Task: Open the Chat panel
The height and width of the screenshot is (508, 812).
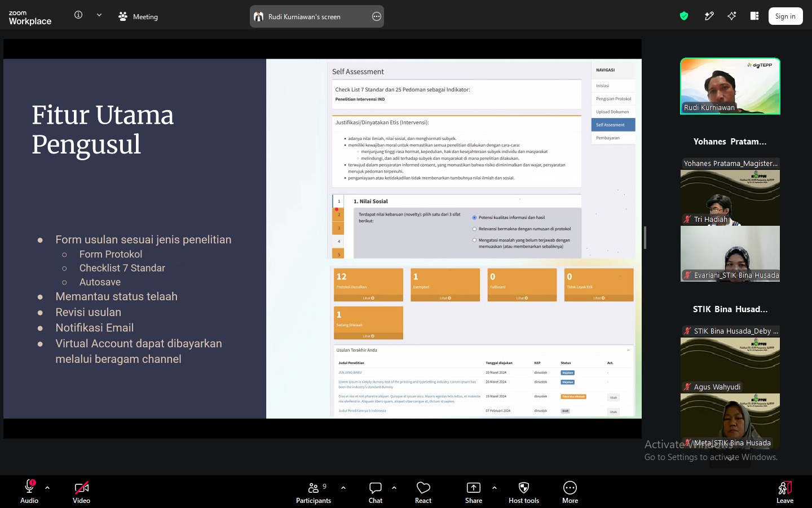Action: coord(376,491)
